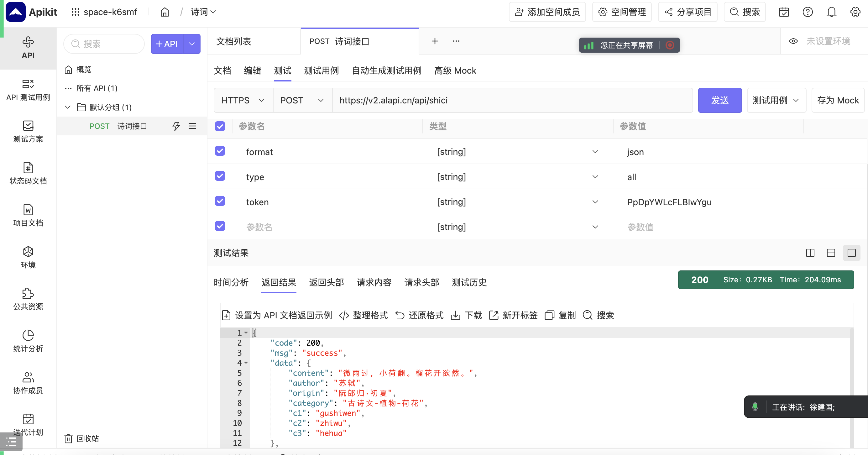Viewport: 868px width, 455px height.
Task: Open the menu icon on 诗词接口 row
Action: click(192, 126)
